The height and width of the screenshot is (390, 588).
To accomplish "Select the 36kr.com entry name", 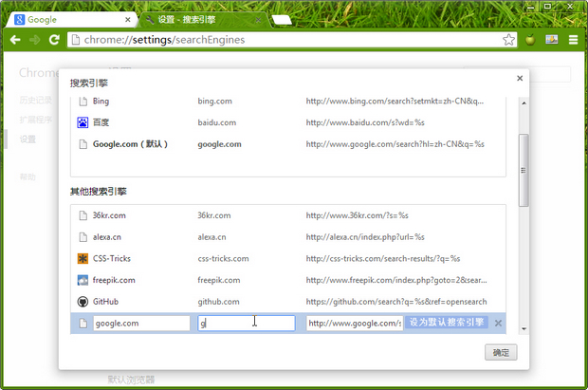I will [109, 215].
